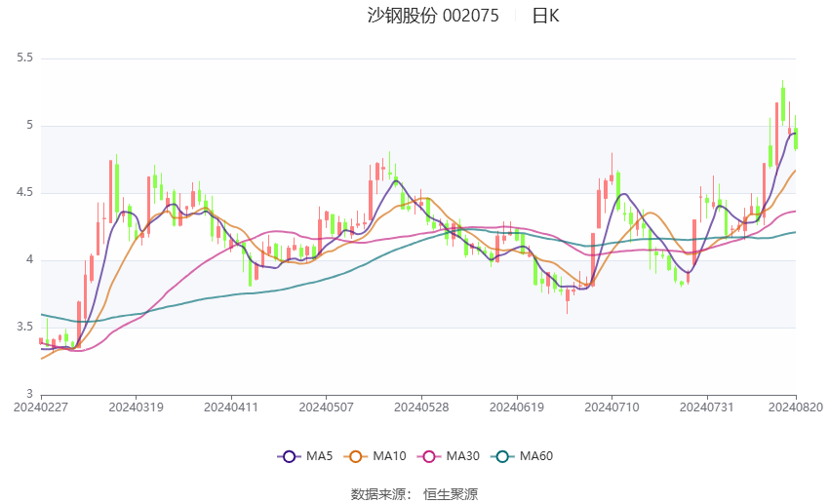Click the 20240820 date at axis end
The width and height of the screenshot is (829, 504).
[795, 407]
